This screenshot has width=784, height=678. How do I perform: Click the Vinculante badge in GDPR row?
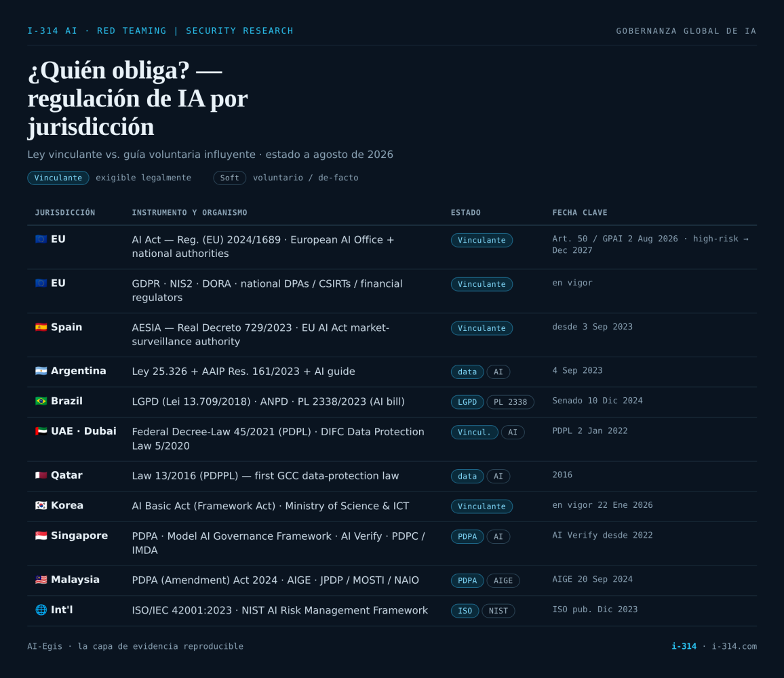click(x=482, y=284)
